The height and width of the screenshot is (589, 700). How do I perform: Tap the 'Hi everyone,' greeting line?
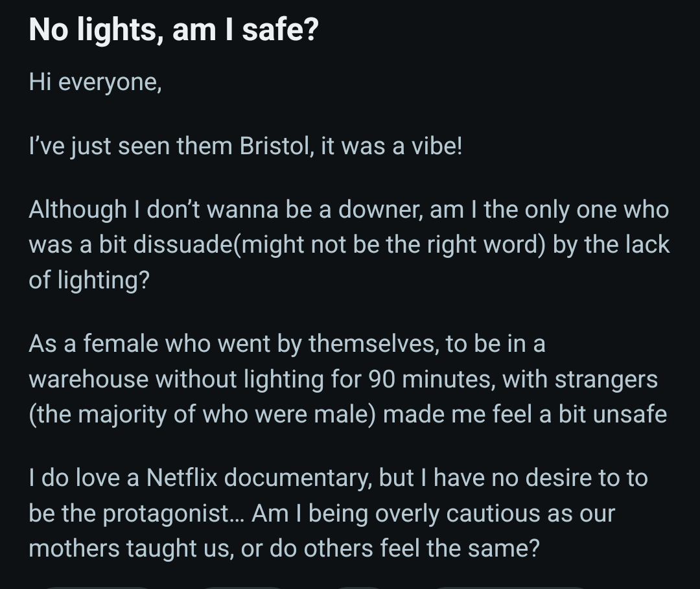(x=95, y=82)
